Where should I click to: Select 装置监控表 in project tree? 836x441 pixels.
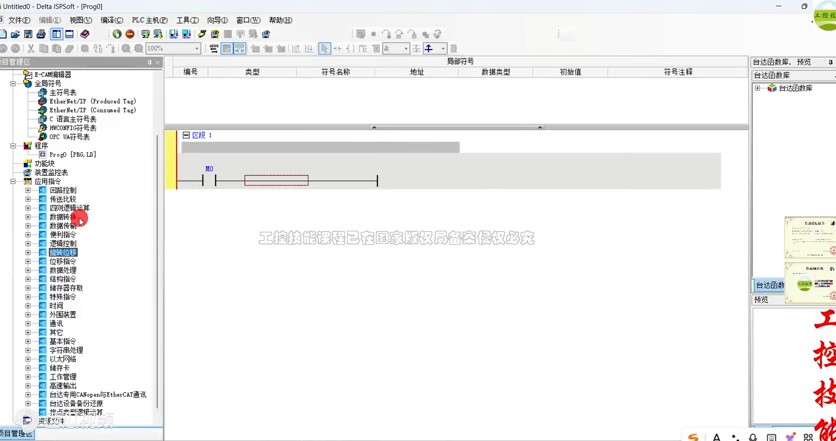51,172
